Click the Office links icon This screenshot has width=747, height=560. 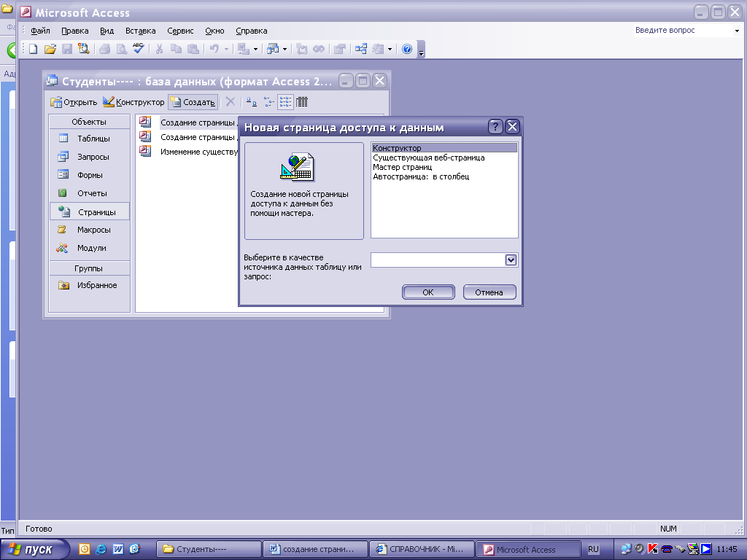(x=244, y=49)
